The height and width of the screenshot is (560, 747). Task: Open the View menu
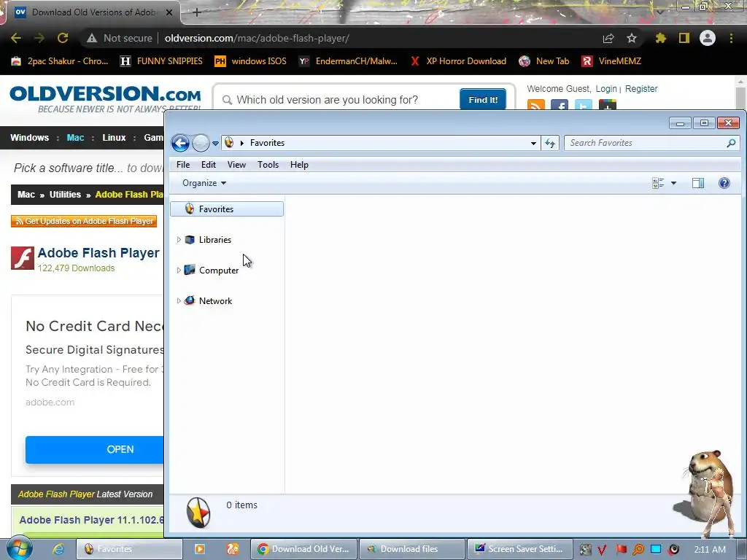point(236,165)
